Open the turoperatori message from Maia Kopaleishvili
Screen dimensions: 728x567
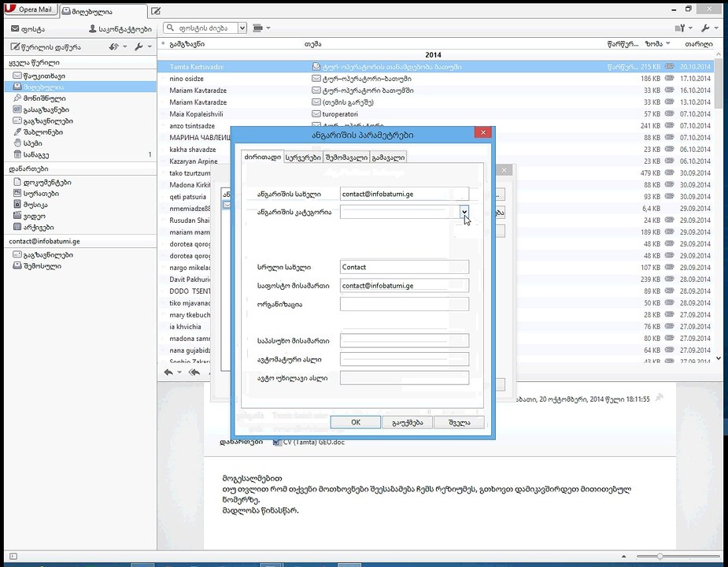click(434, 114)
